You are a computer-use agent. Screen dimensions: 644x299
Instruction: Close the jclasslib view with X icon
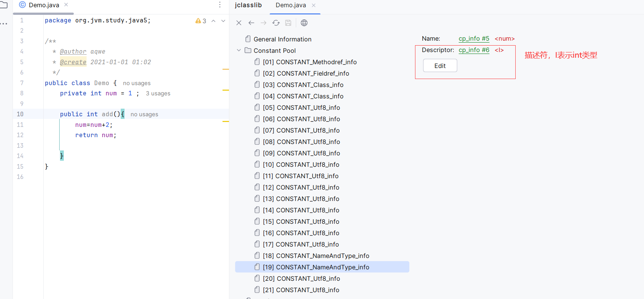(x=239, y=23)
